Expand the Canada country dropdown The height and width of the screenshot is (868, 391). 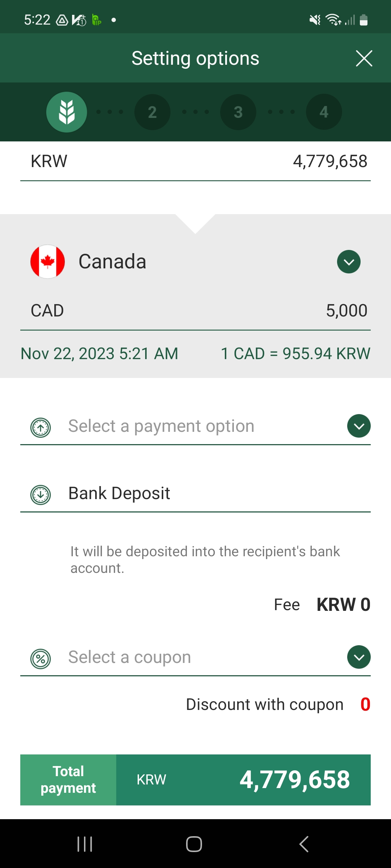pos(349,261)
